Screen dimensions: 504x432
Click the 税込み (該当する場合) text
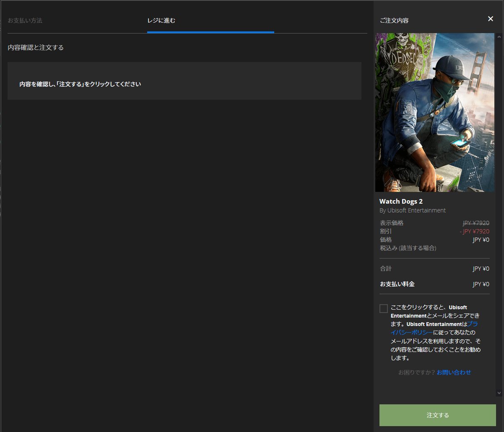tap(408, 248)
